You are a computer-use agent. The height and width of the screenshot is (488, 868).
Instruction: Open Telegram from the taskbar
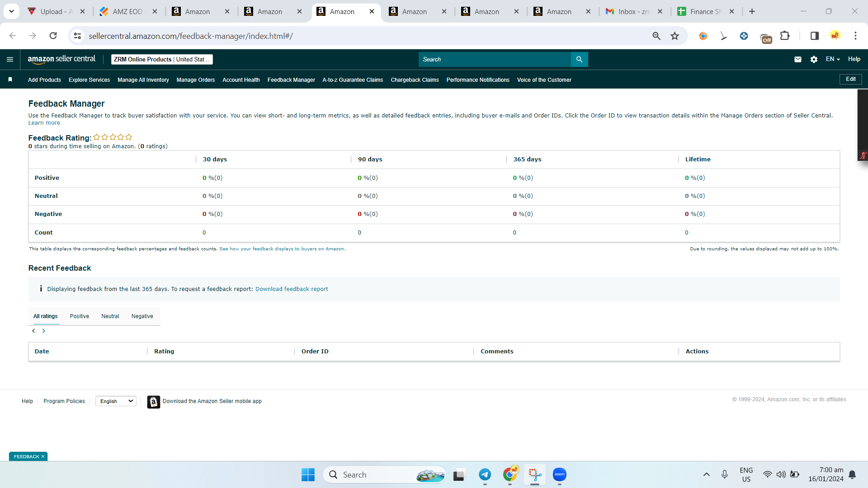coord(485,474)
